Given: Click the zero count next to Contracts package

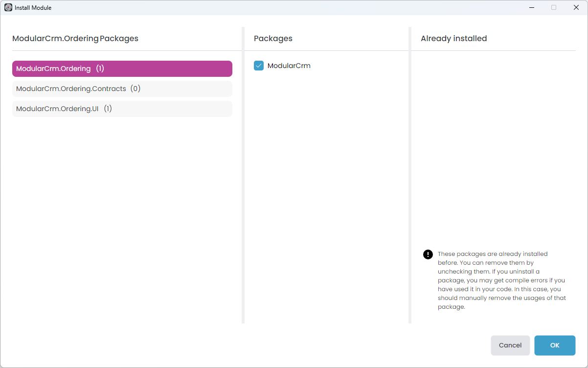Looking at the screenshot, I should point(136,89).
